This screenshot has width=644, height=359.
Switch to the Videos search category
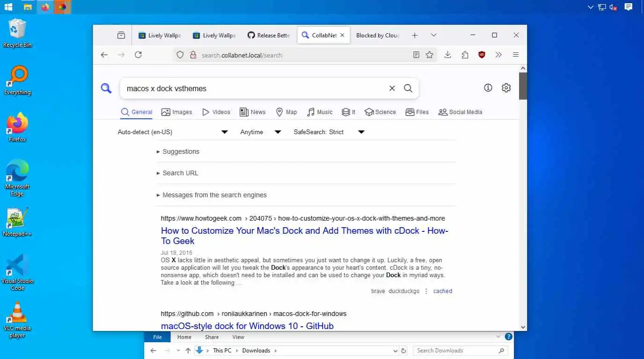tap(216, 112)
